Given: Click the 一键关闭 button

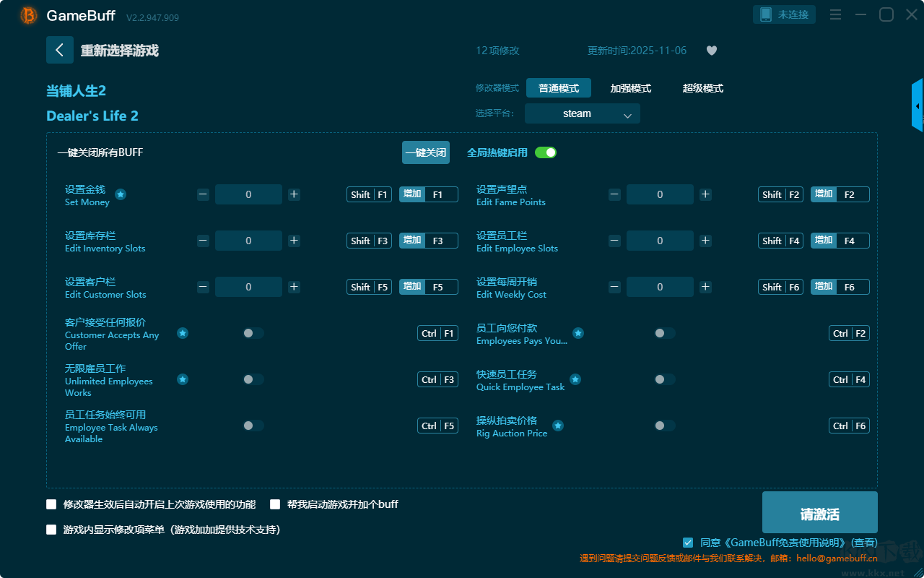Looking at the screenshot, I should (x=425, y=152).
